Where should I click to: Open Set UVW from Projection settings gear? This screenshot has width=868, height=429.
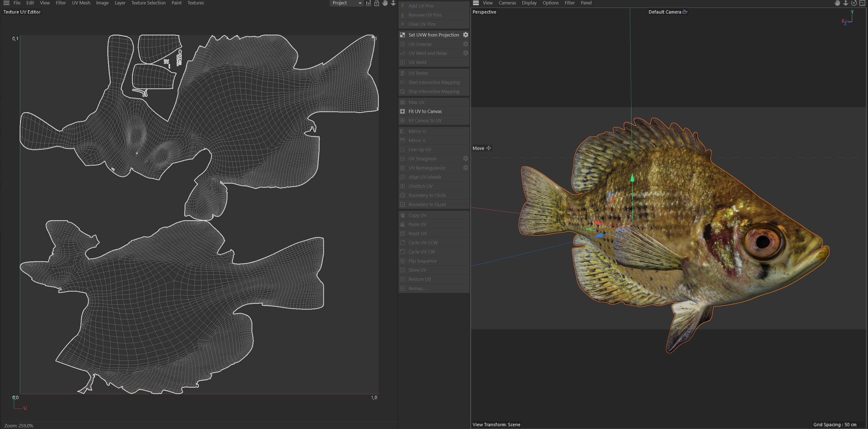pyautogui.click(x=465, y=35)
